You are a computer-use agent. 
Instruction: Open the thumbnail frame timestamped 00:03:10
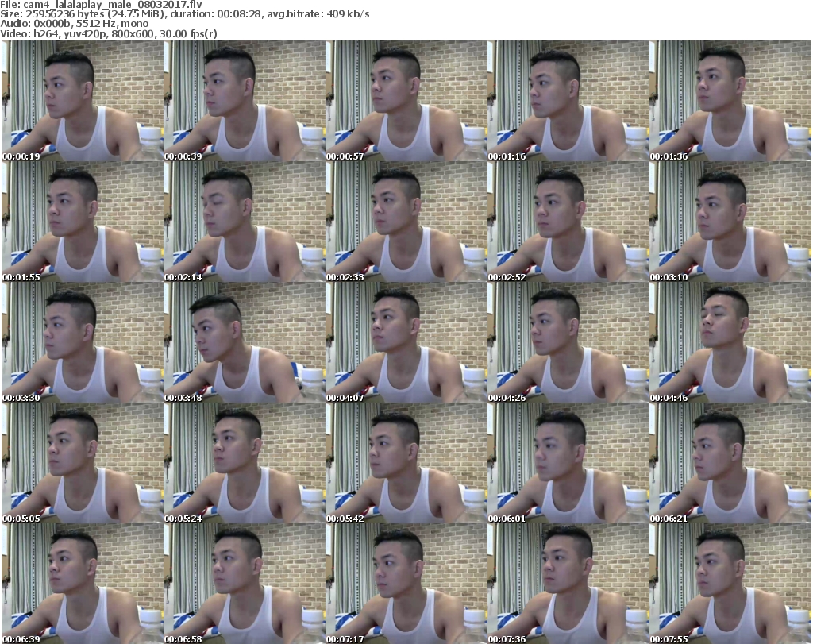(730, 222)
